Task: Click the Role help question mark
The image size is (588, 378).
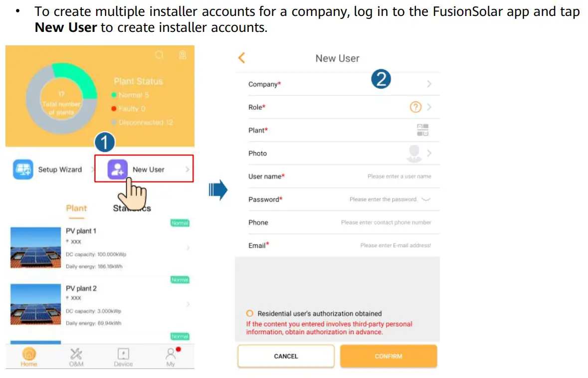Action: 415,107
